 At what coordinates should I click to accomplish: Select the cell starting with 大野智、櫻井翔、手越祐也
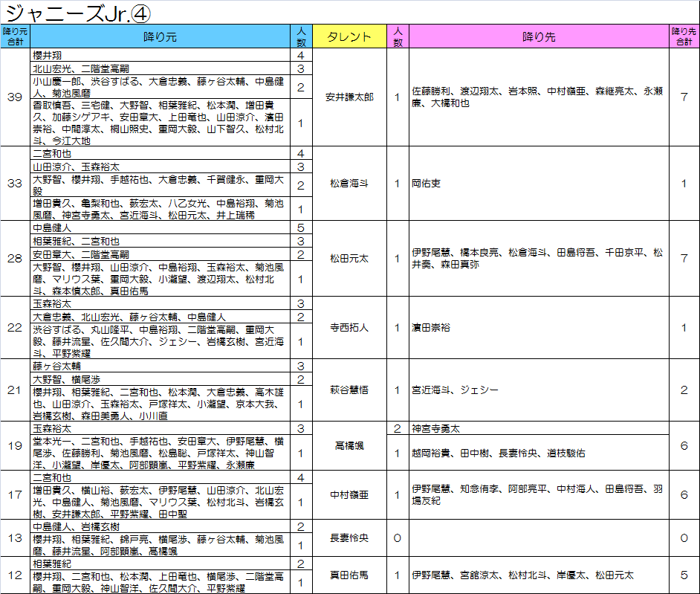pyautogui.click(x=161, y=185)
